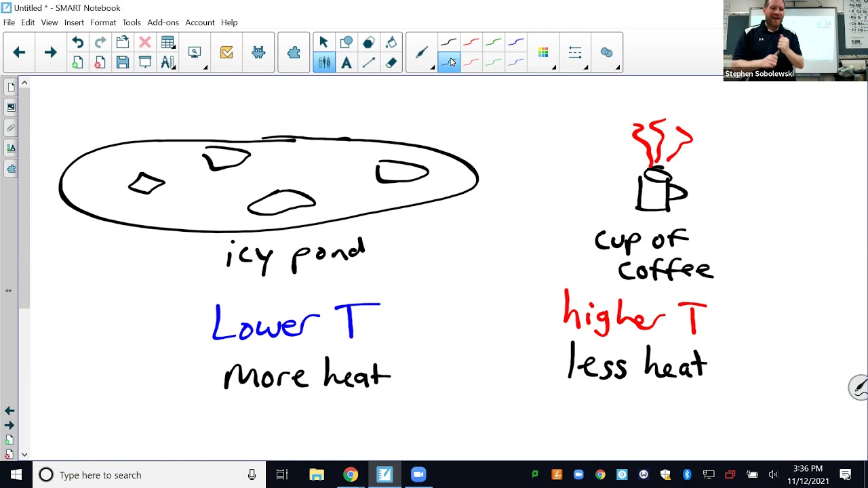Choose the thin red pen style
This screenshot has width=868, height=488.
pyautogui.click(x=471, y=62)
